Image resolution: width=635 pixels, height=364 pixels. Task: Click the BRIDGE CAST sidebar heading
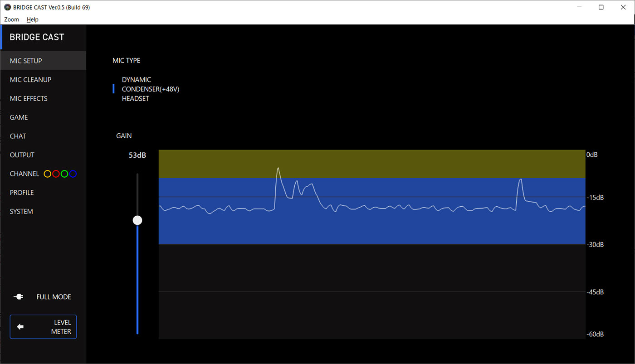tap(37, 37)
